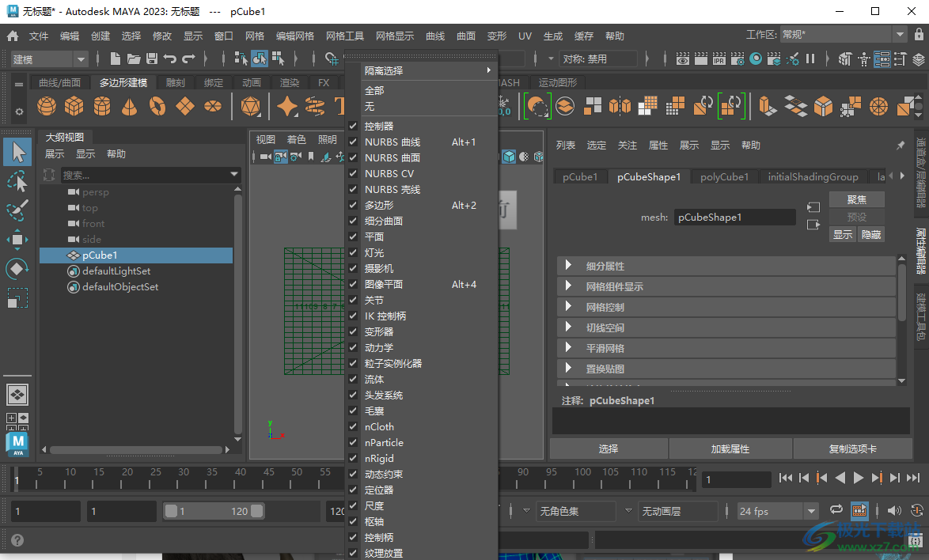The image size is (929, 560).
Task: Switch to the polyCube1 attribute tab
Action: coord(724,177)
